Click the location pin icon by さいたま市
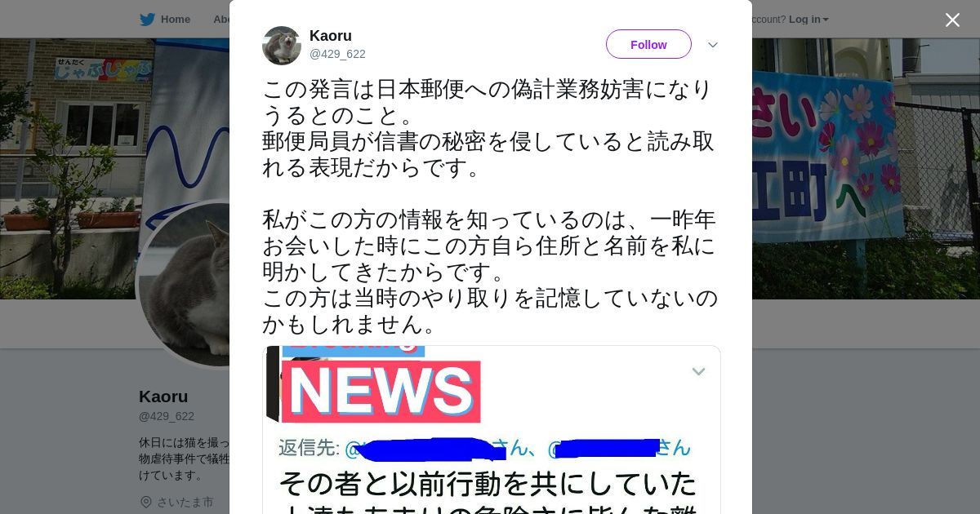980x514 pixels. tap(146, 502)
